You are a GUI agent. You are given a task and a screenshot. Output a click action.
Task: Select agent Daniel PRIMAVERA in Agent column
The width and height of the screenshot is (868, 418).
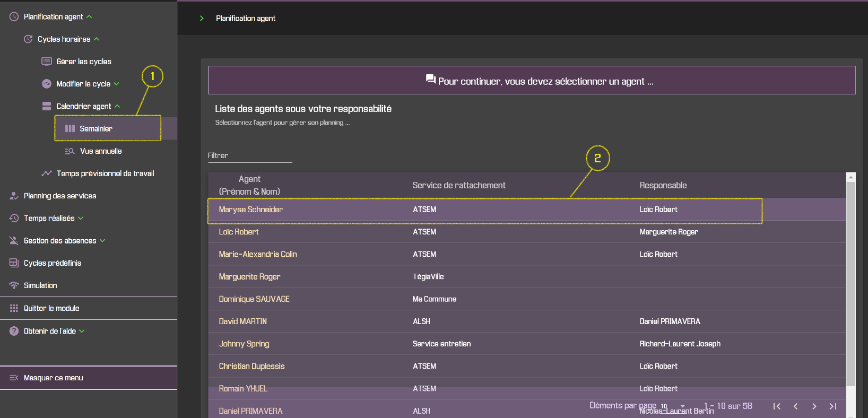(x=250, y=411)
